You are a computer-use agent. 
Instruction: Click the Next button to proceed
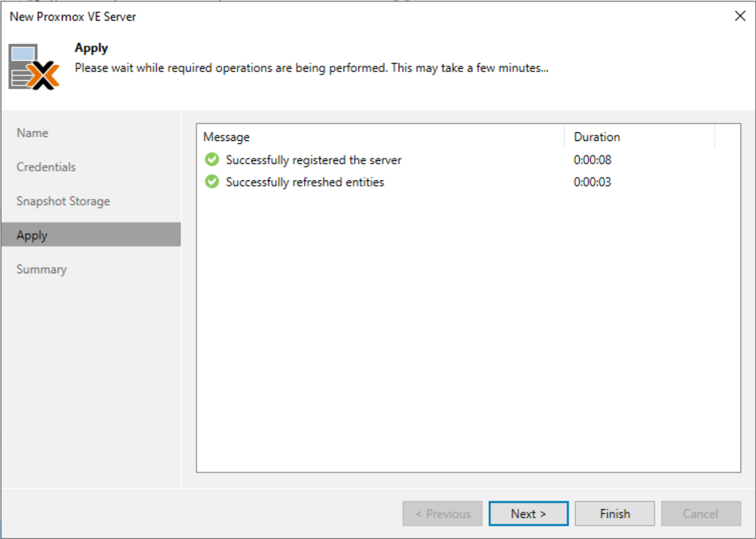(x=528, y=513)
